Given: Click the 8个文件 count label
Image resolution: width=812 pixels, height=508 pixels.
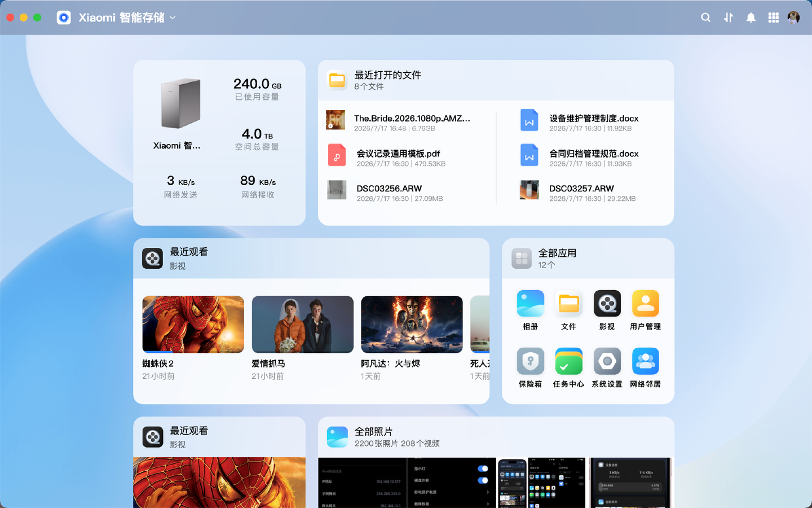Looking at the screenshot, I should [369, 86].
